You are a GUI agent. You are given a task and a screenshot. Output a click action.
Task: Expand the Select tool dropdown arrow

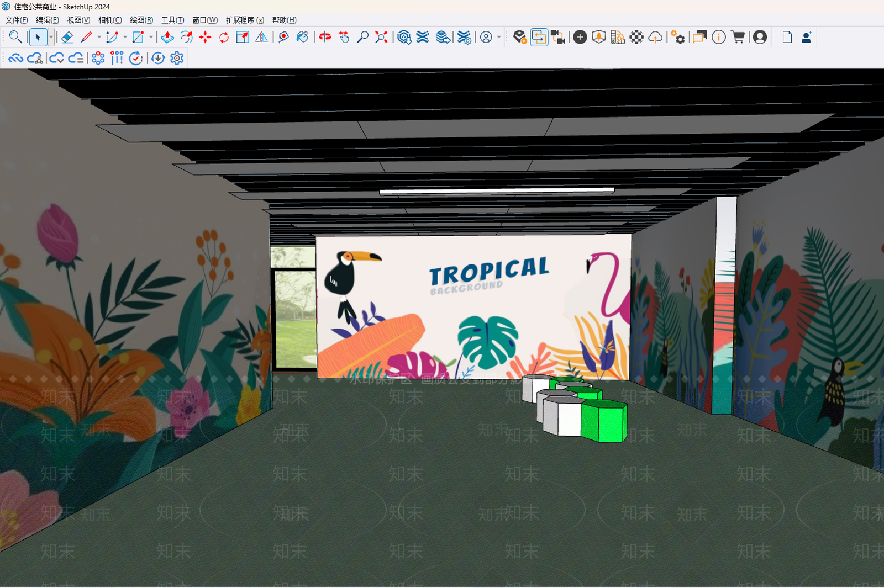point(51,37)
